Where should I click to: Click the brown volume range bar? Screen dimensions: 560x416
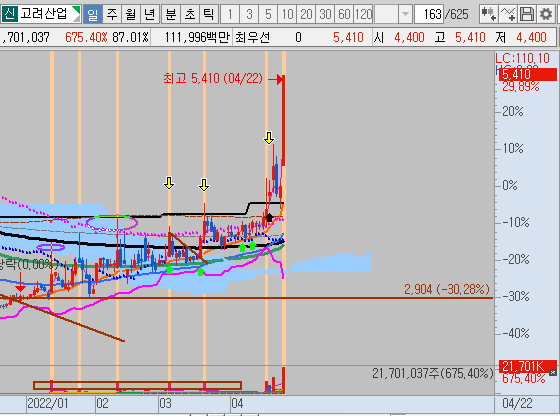(138, 385)
